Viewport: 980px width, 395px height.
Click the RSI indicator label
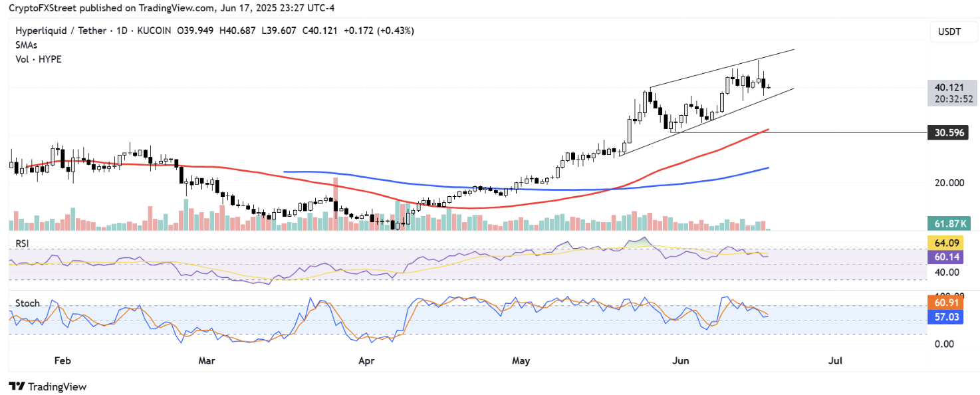click(x=23, y=244)
